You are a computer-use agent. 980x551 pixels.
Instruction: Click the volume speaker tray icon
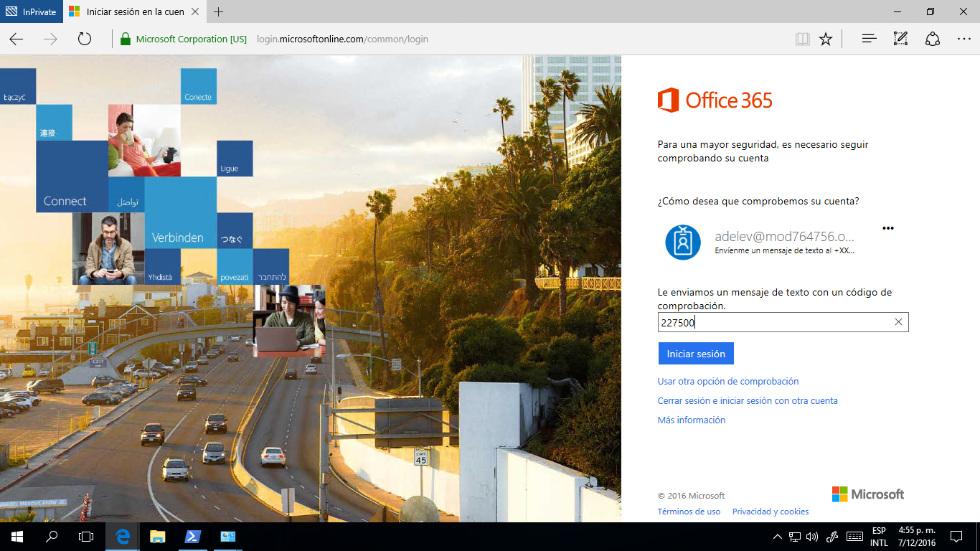(812, 537)
